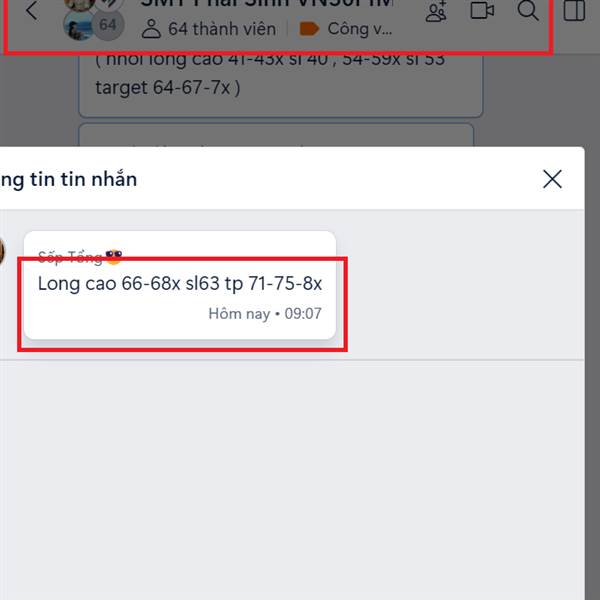This screenshot has width=600, height=600.
Task: Click the gray 64 avatar badge
Action: click(108, 25)
